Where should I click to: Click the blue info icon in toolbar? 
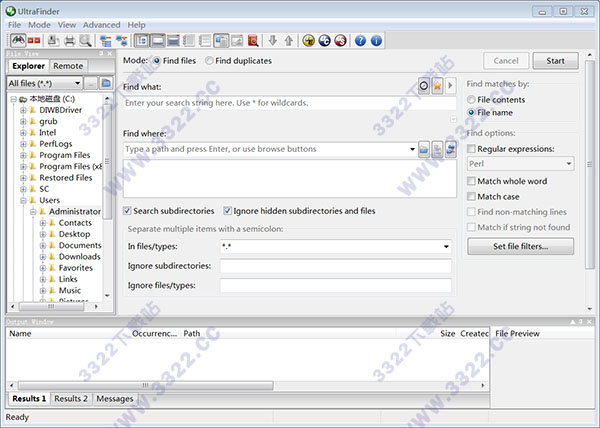[376, 41]
